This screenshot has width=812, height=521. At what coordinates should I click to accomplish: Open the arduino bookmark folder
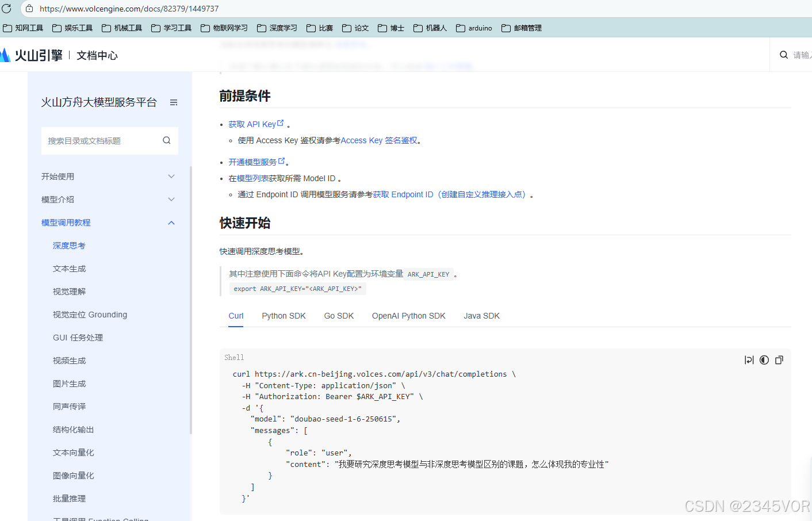point(474,28)
